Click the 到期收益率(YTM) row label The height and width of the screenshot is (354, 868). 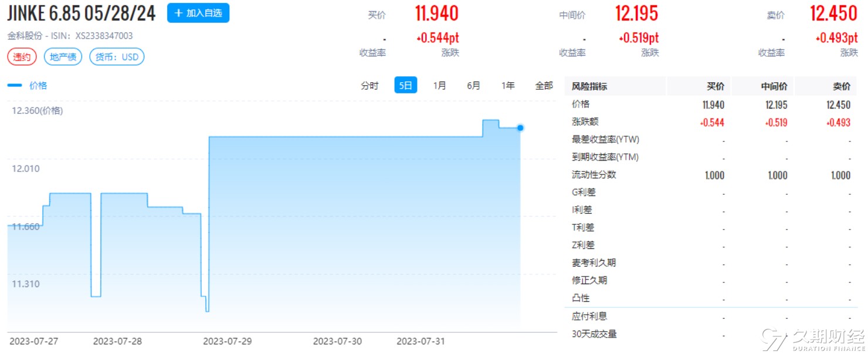coord(605,157)
